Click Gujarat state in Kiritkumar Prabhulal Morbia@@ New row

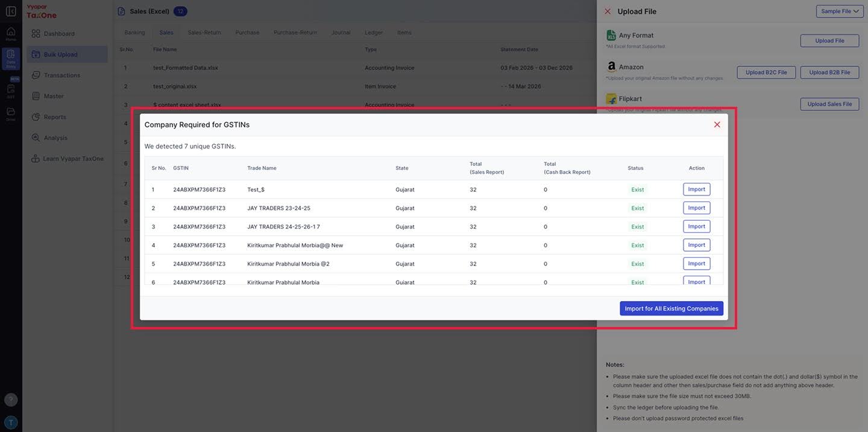coord(405,246)
